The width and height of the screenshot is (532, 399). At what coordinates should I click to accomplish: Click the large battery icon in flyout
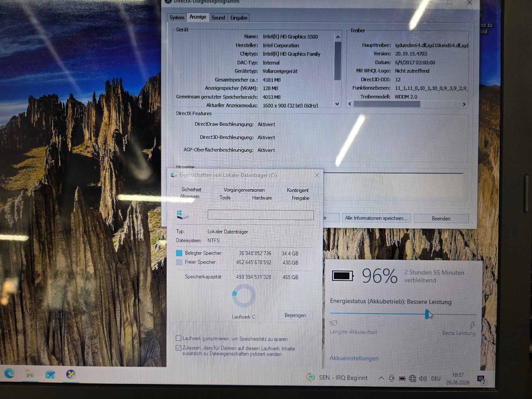coord(343,276)
